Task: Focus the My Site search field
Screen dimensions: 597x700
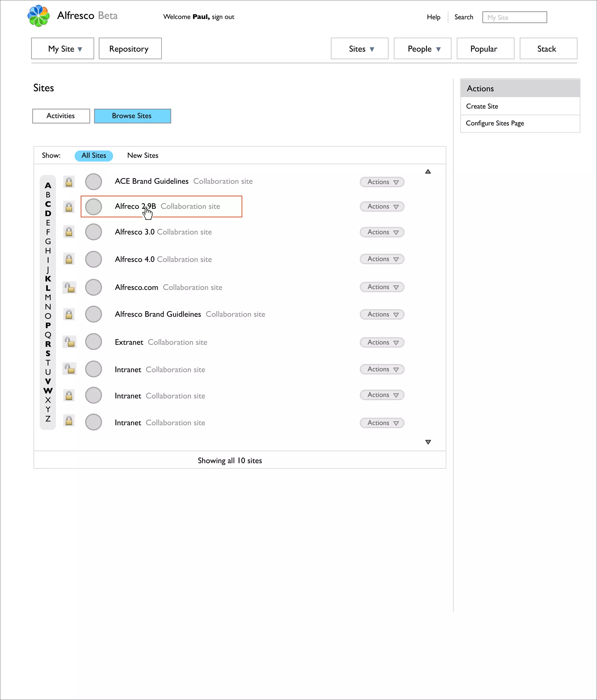Action: coord(515,17)
